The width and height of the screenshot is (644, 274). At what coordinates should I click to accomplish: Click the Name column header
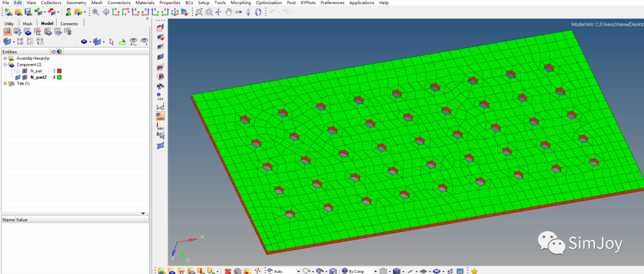point(8,220)
